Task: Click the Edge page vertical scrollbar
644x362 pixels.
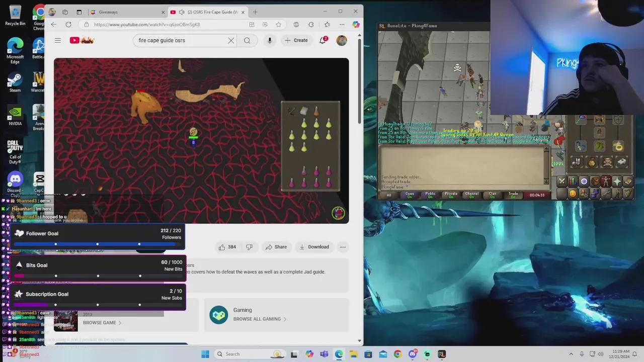Action: pos(359,80)
